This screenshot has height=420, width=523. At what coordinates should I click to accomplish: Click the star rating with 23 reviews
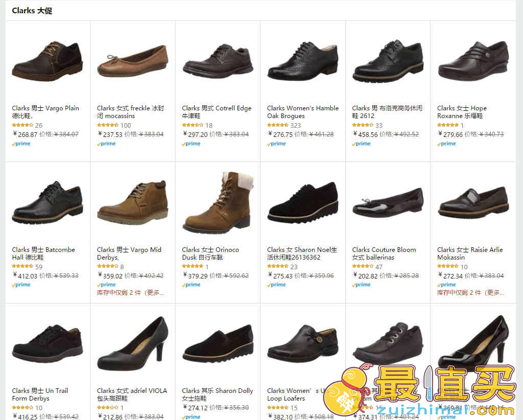(x=278, y=267)
